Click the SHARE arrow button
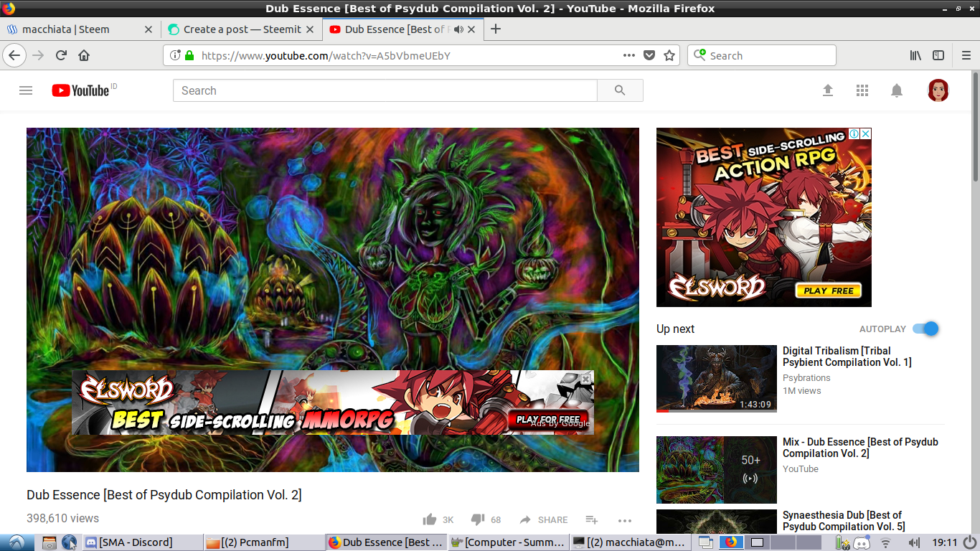 tap(543, 519)
